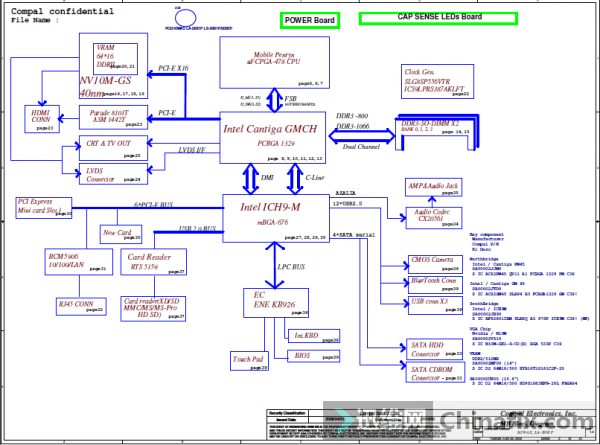Select the EC ENE KB926 block
The image size is (600, 445).
tap(276, 303)
